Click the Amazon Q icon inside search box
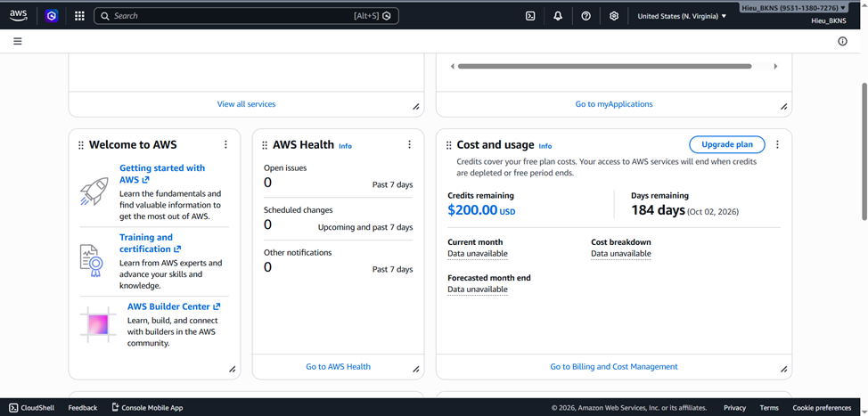Screen dimensions: 868x416 (x=387, y=16)
